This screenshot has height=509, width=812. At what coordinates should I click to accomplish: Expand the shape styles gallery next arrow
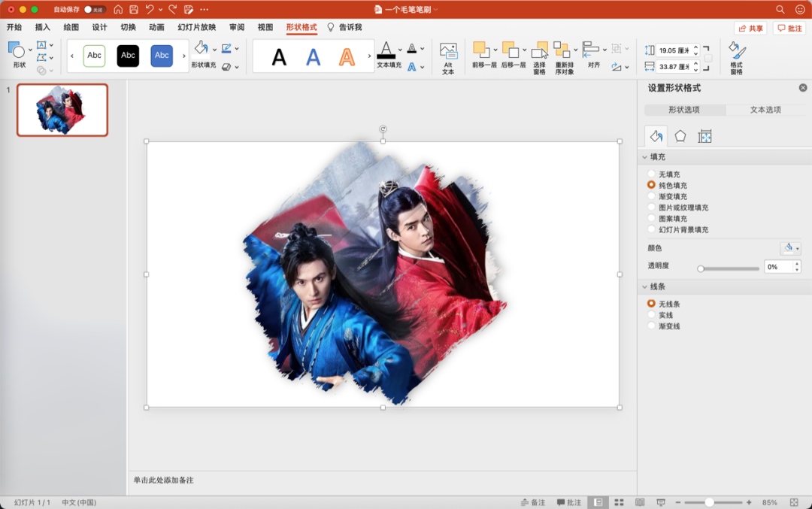[184, 56]
